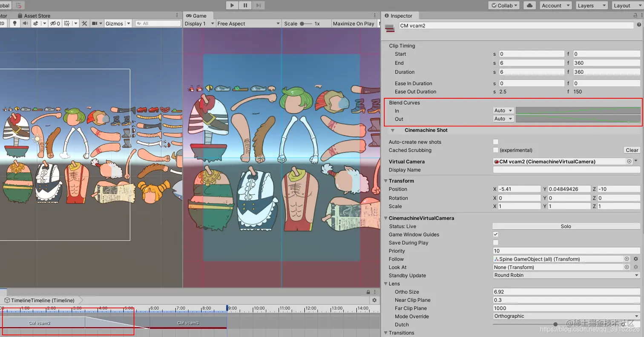Click Position X value field
The width and height of the screenshot is (644, 337).
pyautogui.click(x=519, y=189)
